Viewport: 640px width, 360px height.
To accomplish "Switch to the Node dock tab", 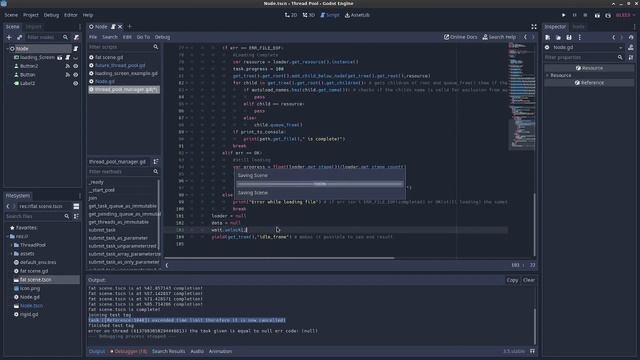I will (x=578, y=27).
